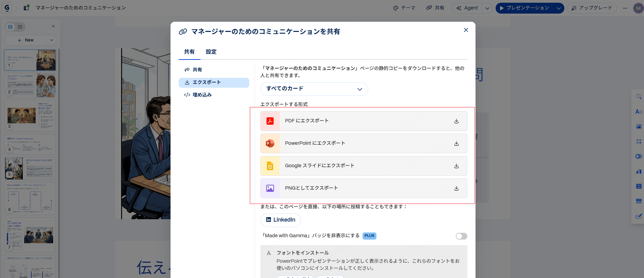Click the PNG image icon
The height and width of the screenshot is (278, 644).
tap(270, 188)
